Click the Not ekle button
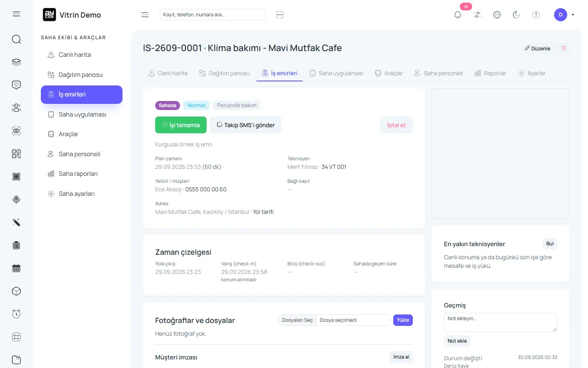 point(457,341)
